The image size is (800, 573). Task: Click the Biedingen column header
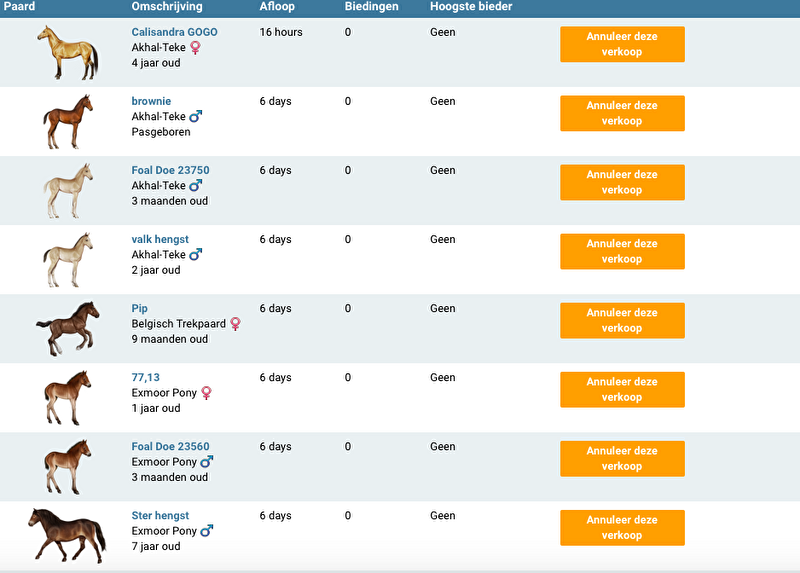(x=371, y=7)
